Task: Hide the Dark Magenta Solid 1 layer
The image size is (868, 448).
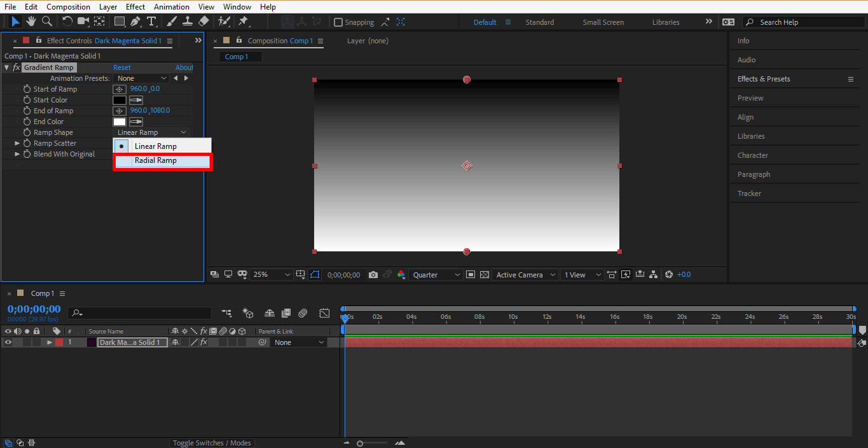Action: pyautogui.click(x=8, y=342)
